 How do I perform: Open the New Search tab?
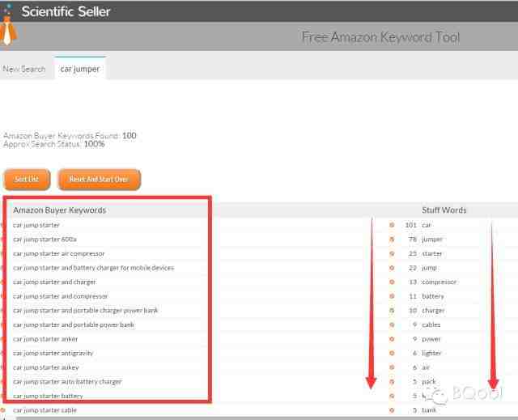(x=24, y=69)
